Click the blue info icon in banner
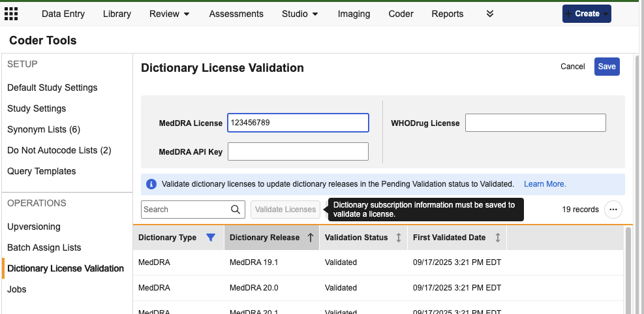Image resolution: width=644 pixels, height=314 pixels. [x=151, y=184]
